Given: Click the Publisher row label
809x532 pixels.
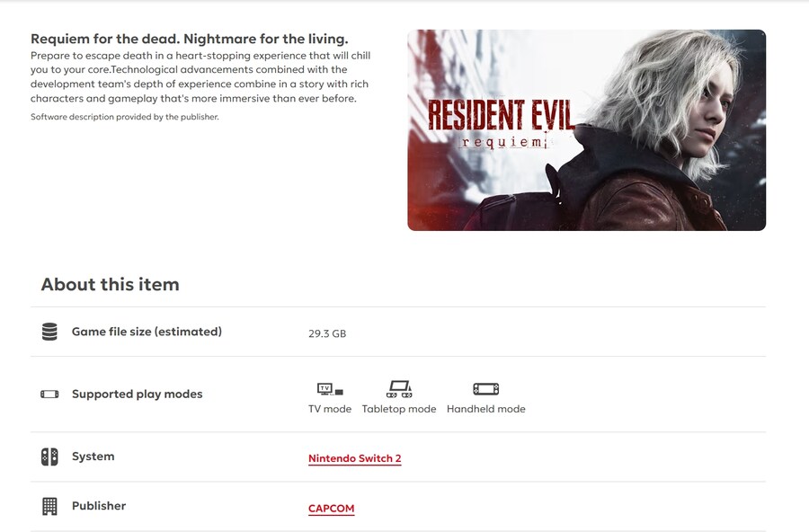Looking at the screenshot, I should point(99,506).
